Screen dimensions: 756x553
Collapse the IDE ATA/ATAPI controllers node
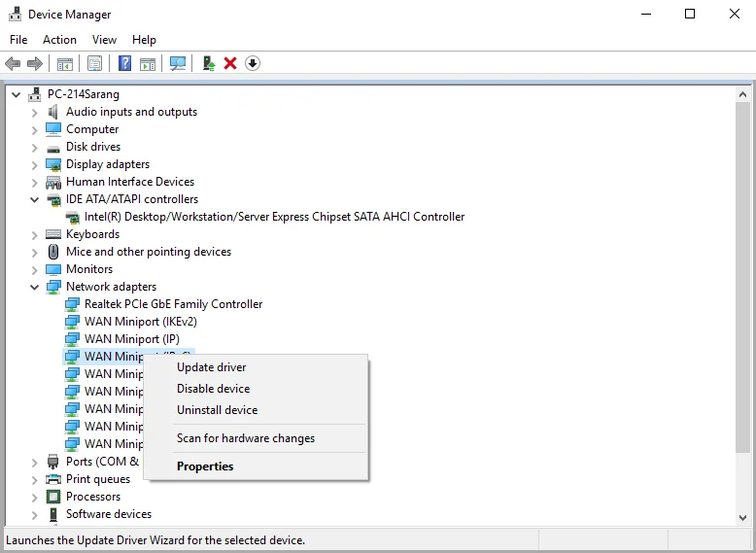34,199
